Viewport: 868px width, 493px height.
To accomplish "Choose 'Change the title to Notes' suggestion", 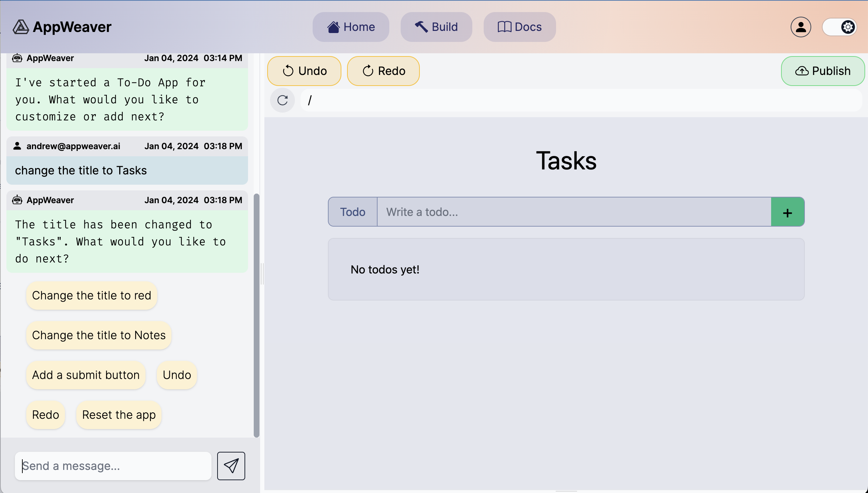I will point(99,335).
